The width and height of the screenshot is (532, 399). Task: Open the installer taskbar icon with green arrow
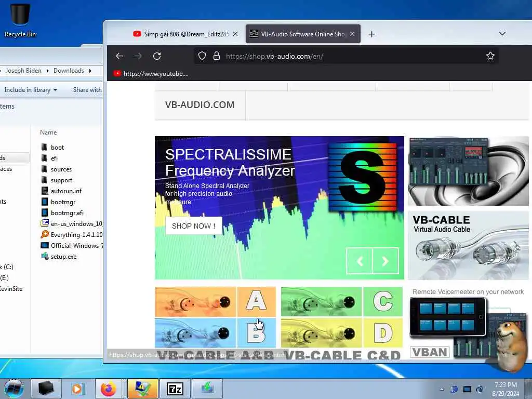[207, 389]
